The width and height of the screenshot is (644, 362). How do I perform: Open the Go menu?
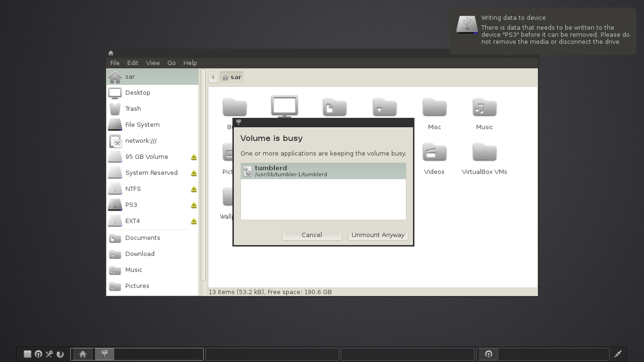coord(171,63)
